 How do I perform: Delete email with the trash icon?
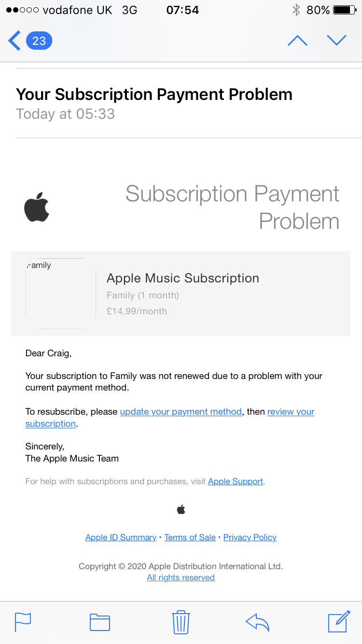click(x=181, y=622)
